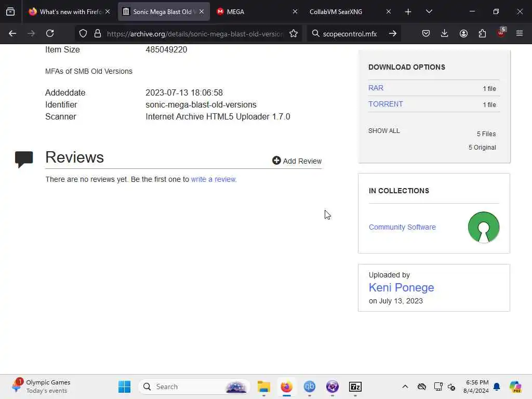List all tabs dropdown chevron

(429, 11)
